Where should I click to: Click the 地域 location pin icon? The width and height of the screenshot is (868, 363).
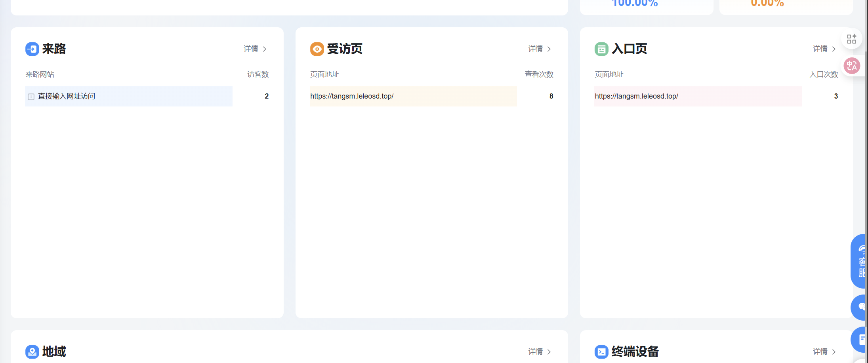click(32, 352)
